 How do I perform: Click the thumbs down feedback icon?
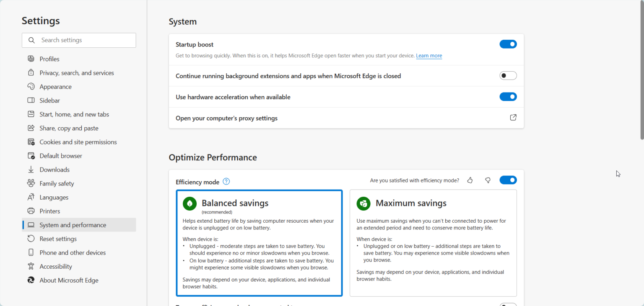point(488,180)
